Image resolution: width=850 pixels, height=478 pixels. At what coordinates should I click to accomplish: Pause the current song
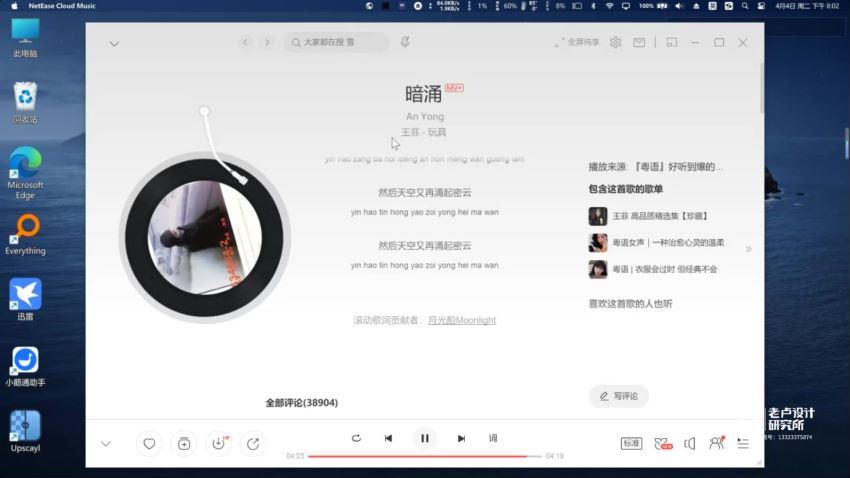tap(424, 438)
